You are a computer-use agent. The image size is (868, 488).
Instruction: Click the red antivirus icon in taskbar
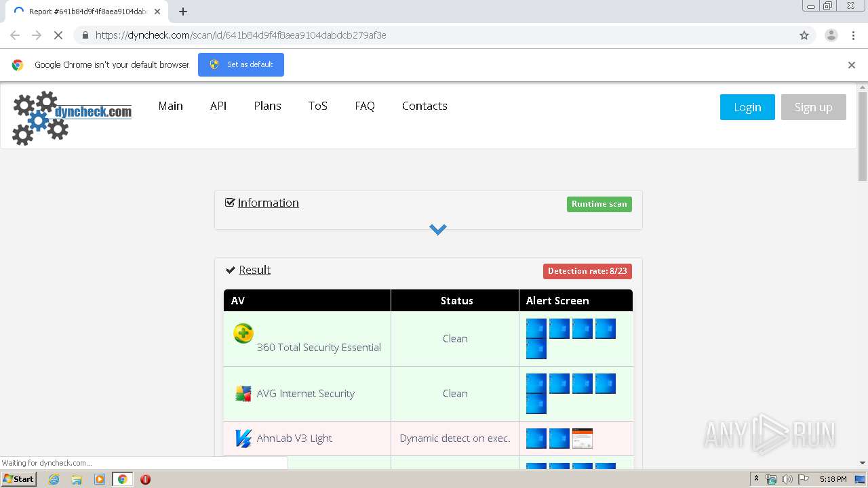click(145, 479)
